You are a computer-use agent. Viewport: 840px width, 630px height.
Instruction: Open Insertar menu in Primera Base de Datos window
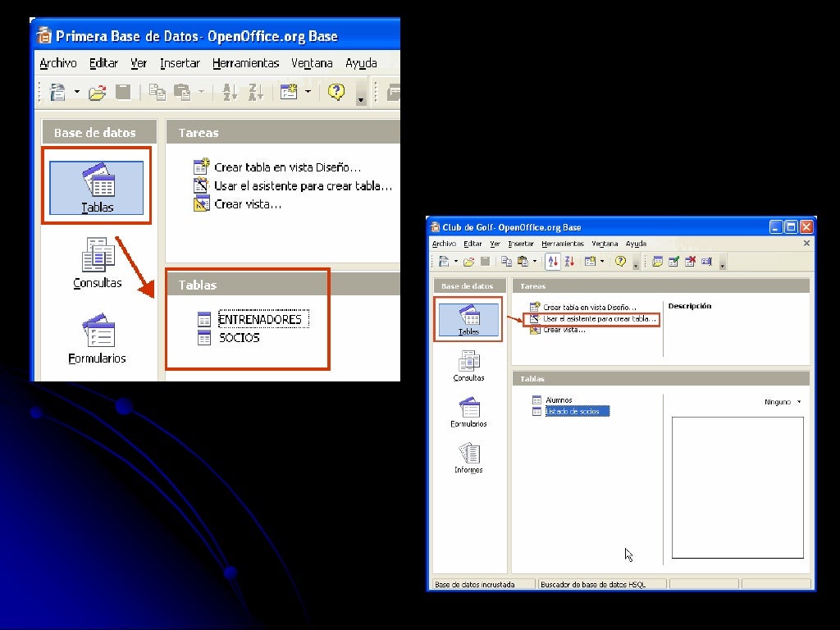180,63
